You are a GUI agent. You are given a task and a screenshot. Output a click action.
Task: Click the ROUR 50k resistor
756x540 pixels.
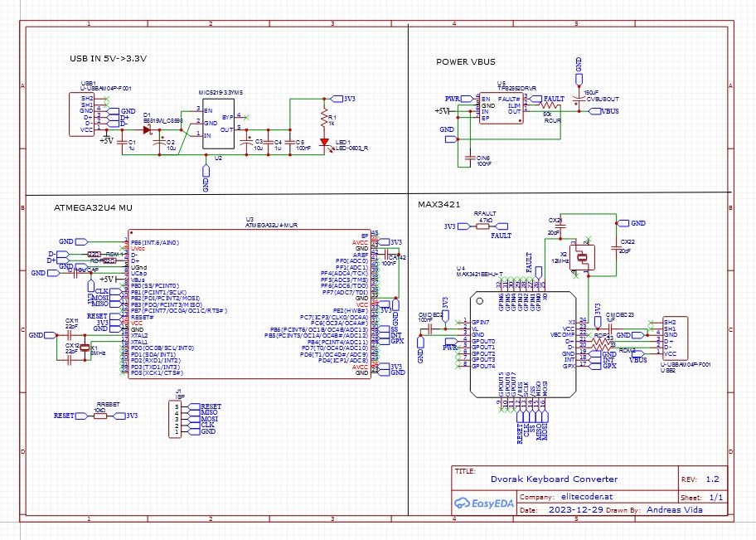click(x=550, y=105)
